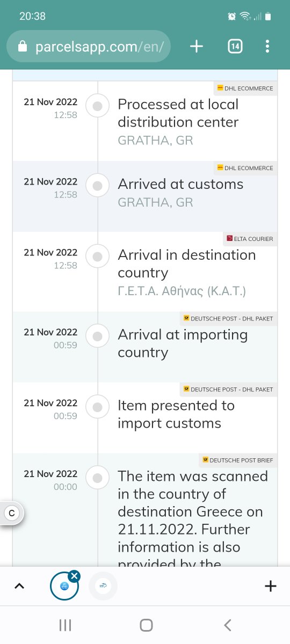Open the browser three-dot menu

pos(267,47)
